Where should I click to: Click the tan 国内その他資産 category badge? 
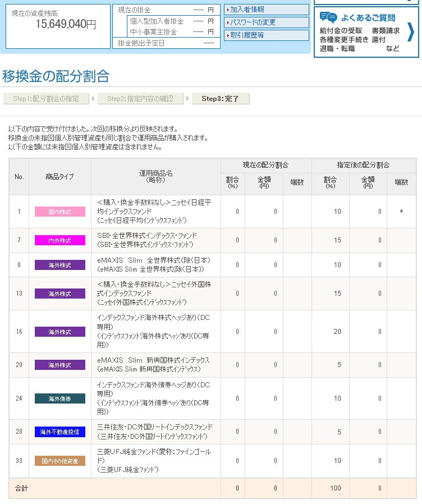point(60,461)
